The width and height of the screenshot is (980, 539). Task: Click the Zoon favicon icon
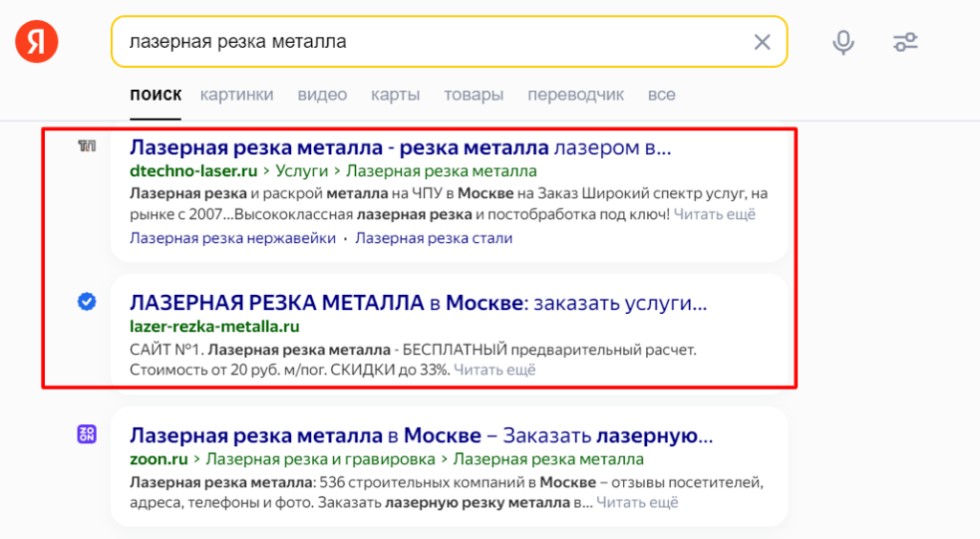[x=87, y=434]
